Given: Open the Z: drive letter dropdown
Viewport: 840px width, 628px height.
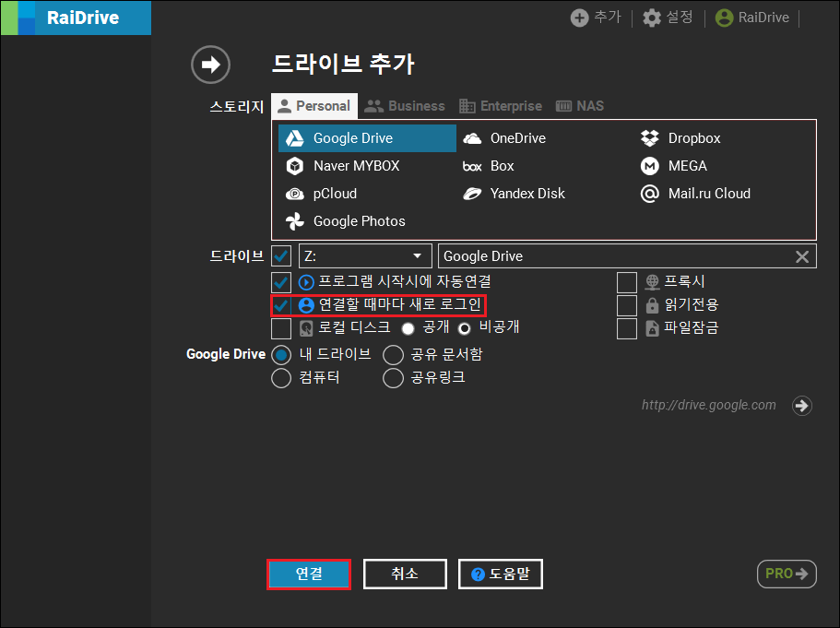Looking at the screenshot, I should click(x=365, y=256).
